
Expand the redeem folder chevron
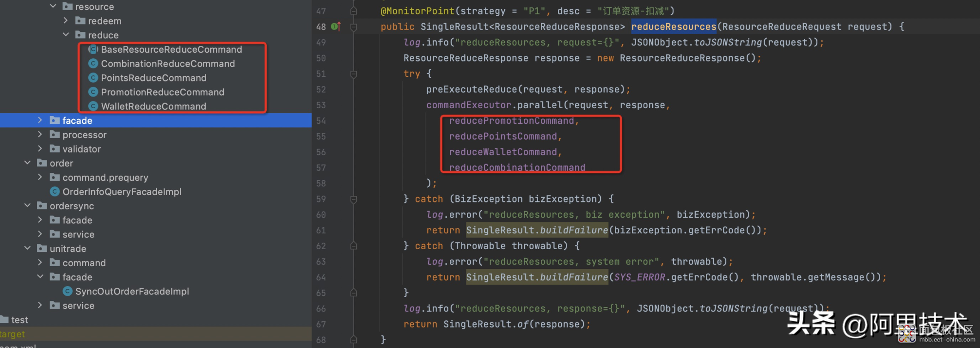click(66, 21)
